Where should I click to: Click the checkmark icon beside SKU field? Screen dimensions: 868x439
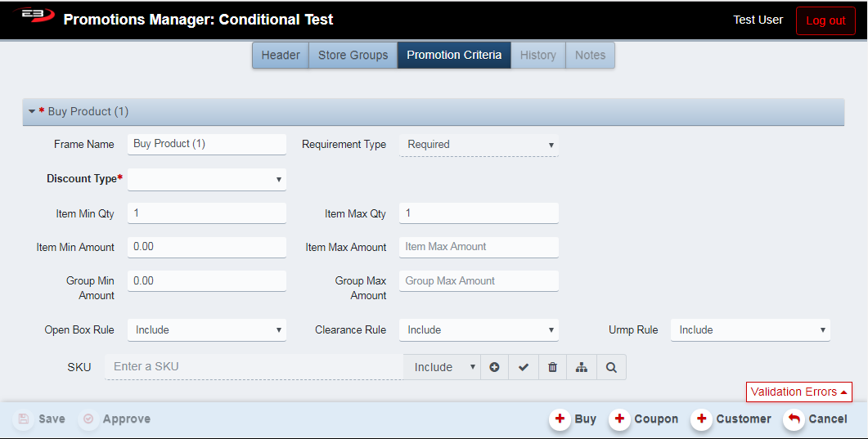pyautogui.click(x=524, y=367)
